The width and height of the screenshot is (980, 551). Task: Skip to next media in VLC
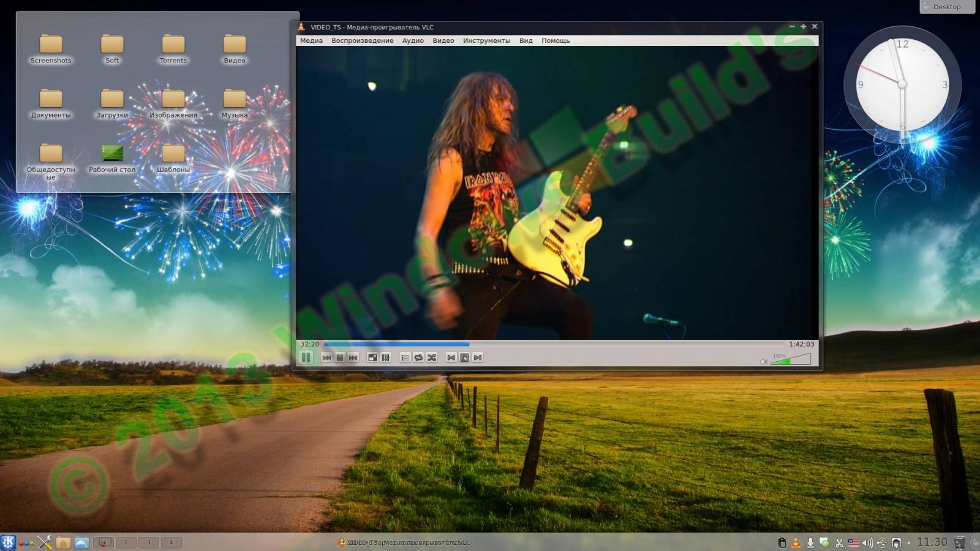(353, 358)
